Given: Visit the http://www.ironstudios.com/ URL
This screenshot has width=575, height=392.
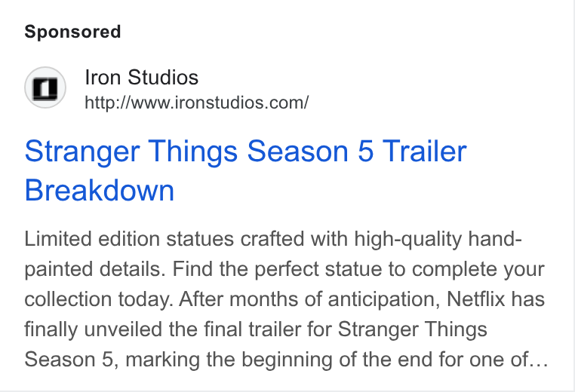Looking at the screenshot, I should point(196,103).
